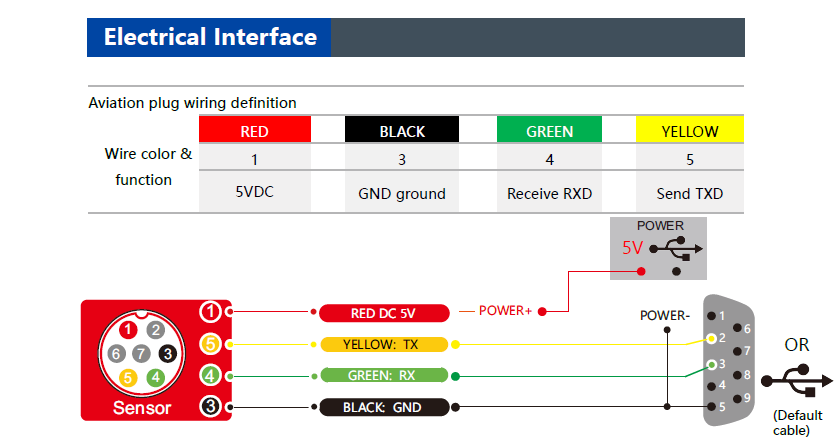The width and height of the screenshot is (839, 446).
Task: Select yellow pin 5 inside the round sensor plug
Action: (x=128, y=377)
